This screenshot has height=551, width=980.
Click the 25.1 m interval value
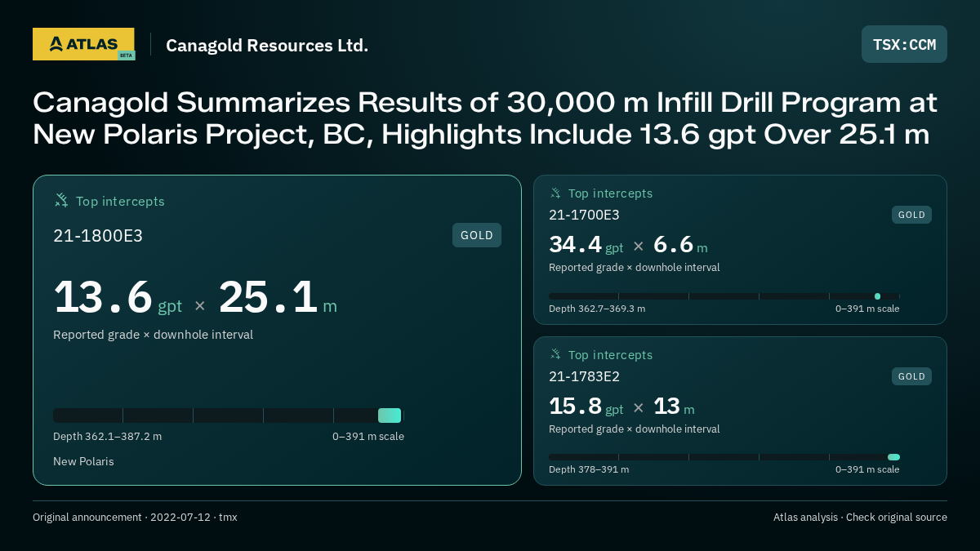278,297
